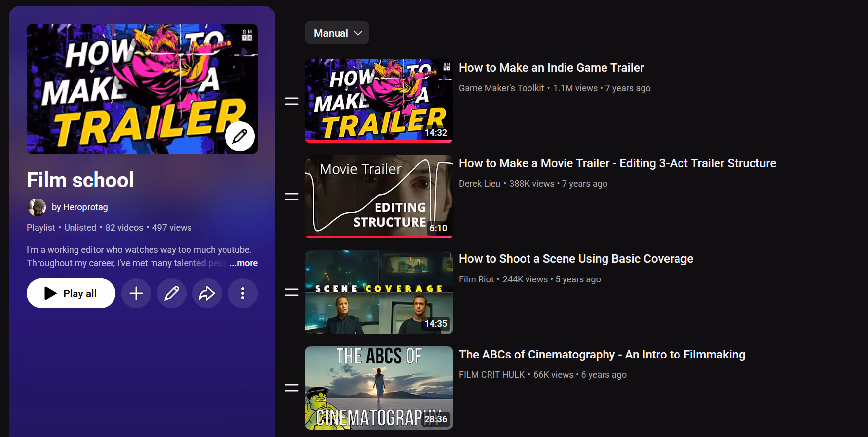Click the large playlist cover thumbnail

(x=142, y=89)
